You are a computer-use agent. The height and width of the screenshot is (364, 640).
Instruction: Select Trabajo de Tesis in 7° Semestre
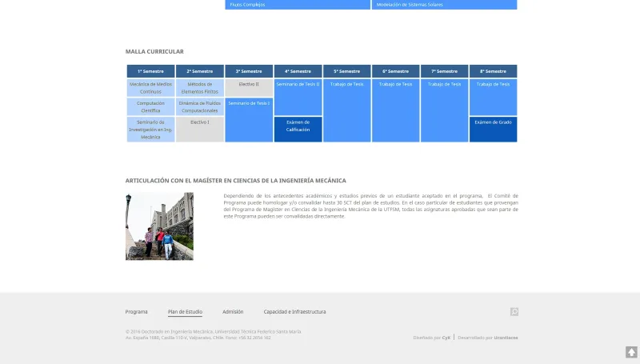click(445, 110)
